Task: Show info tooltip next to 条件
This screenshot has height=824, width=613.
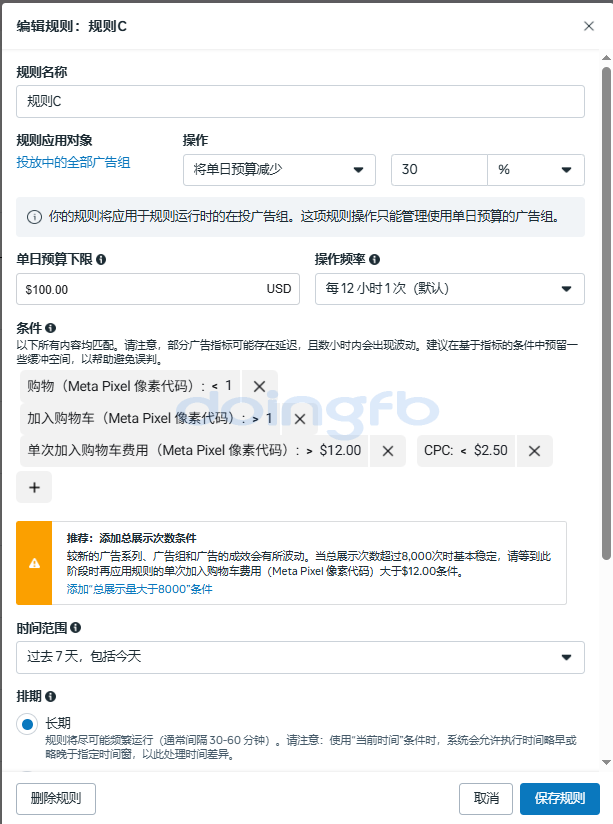Action: pyautogui.click(x=50, y=328)
